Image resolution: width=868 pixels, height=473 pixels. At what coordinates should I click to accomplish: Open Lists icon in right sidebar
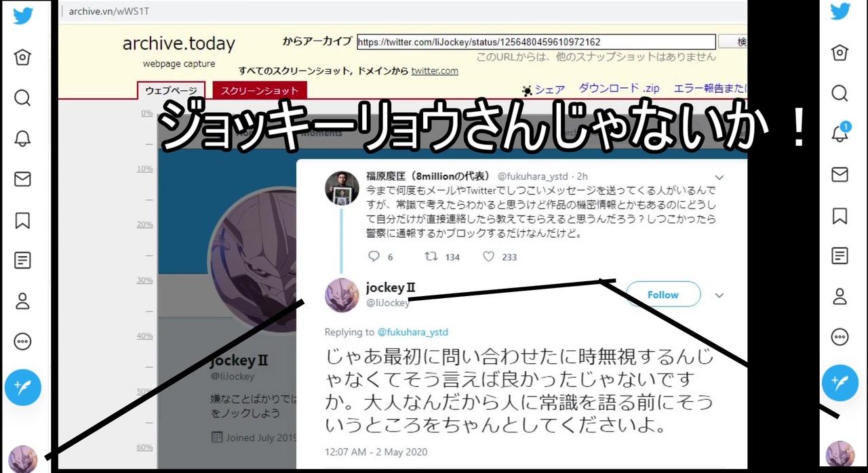(840, 256)
